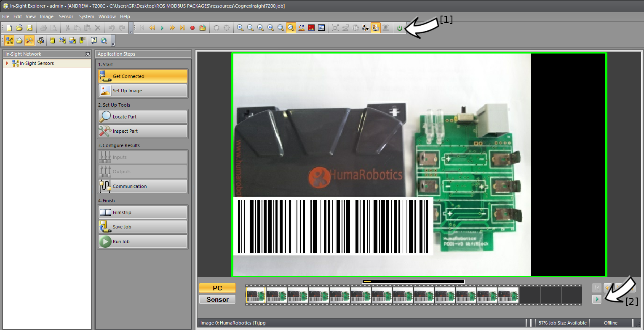This screenshot has width=644, height=330.
Task: Click the globe search icon
Action: 104,40
